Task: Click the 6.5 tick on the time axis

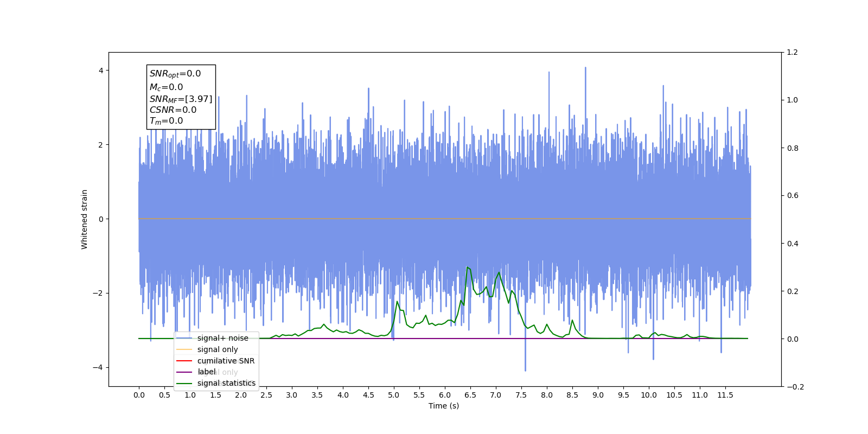Action: pyautogui.click(x=470, y=395)
